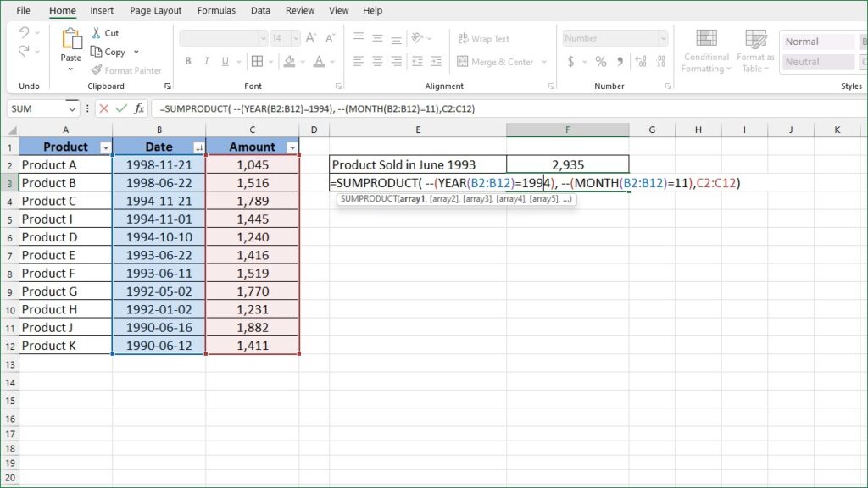Select the Neutral cell style swatch
The image size is (868, 488).
[817, 62]
